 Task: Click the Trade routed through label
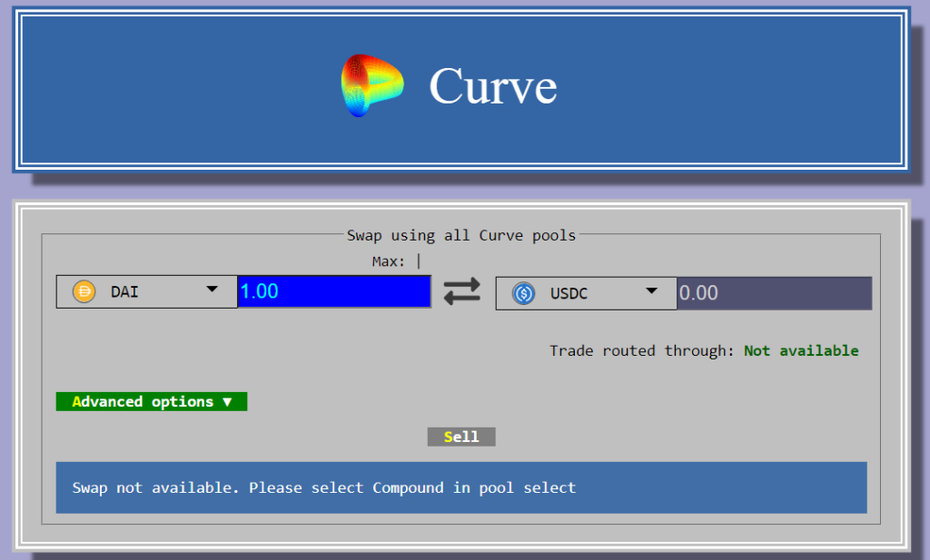click(642, 351)
